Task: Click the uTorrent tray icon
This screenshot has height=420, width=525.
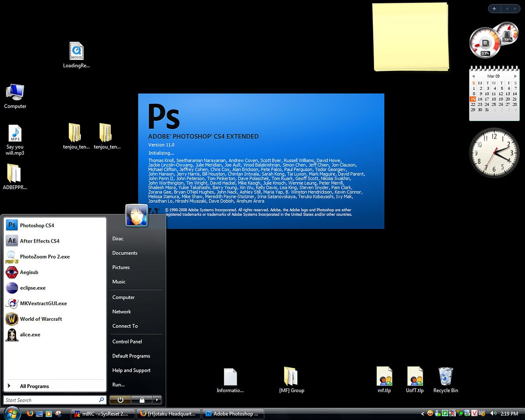Action: click(445, 413)
